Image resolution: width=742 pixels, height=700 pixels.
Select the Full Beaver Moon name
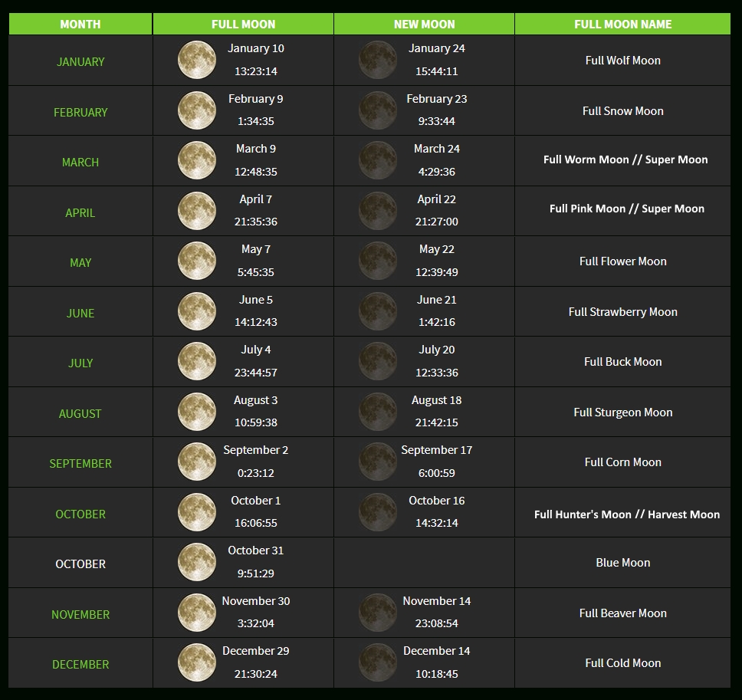tap(622, 613)
